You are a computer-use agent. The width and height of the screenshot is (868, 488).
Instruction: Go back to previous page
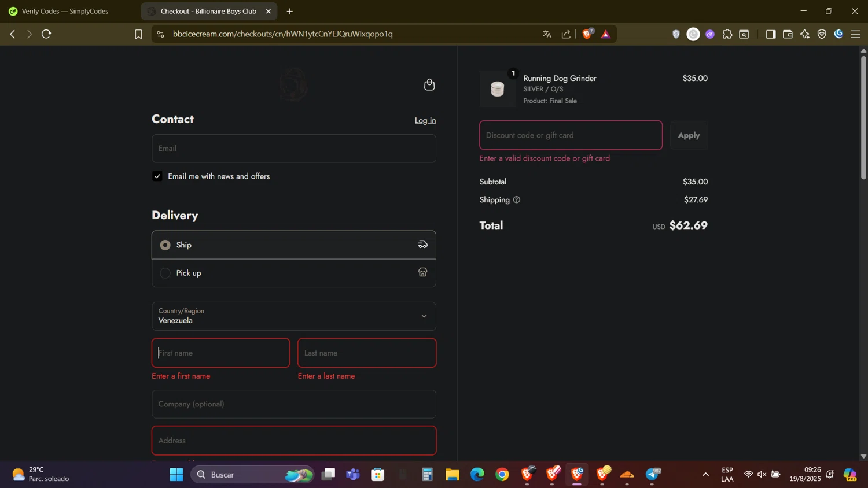pos(12,34)
